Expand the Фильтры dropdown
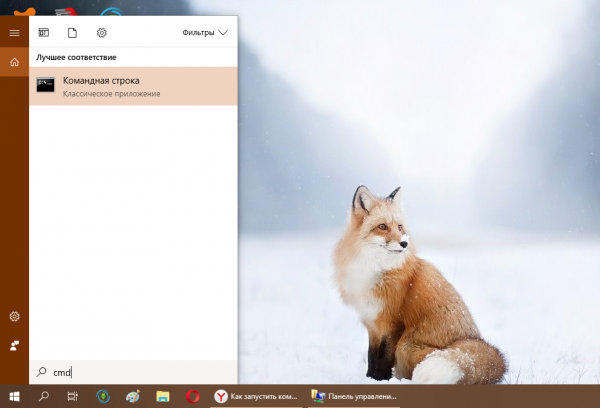This screenshot has height=408, width=600. point(205,33)
